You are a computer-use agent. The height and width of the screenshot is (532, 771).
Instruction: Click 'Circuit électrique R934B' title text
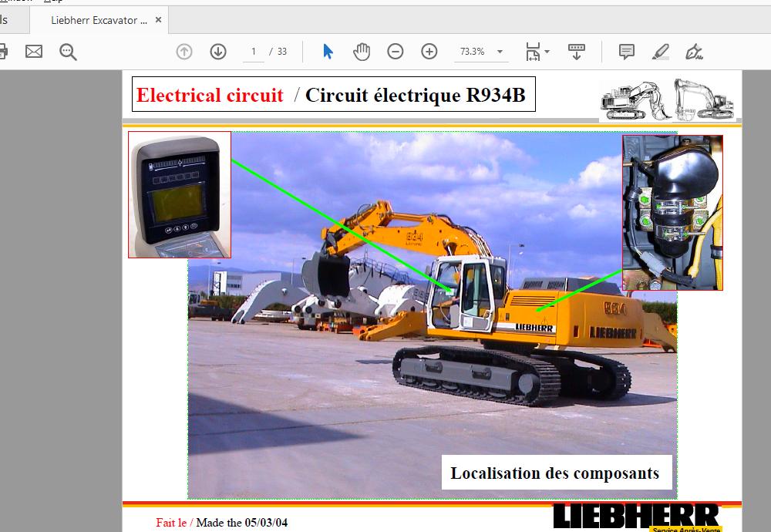pyautogui.click(x=416, y=95)
